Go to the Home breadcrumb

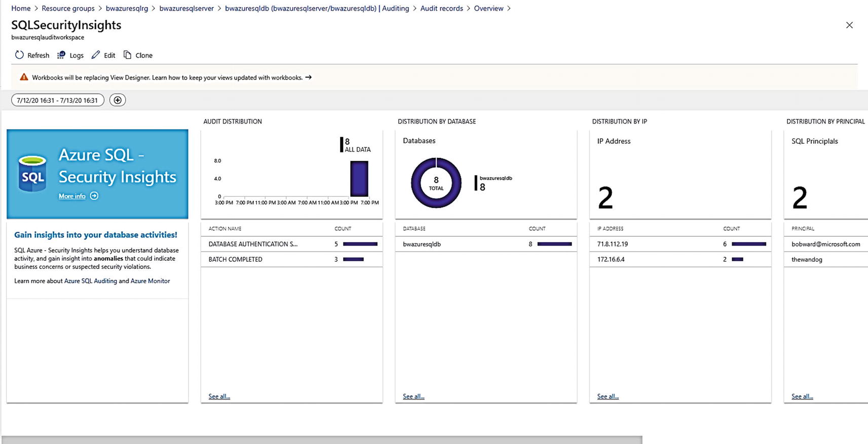[x=21, y=9]
